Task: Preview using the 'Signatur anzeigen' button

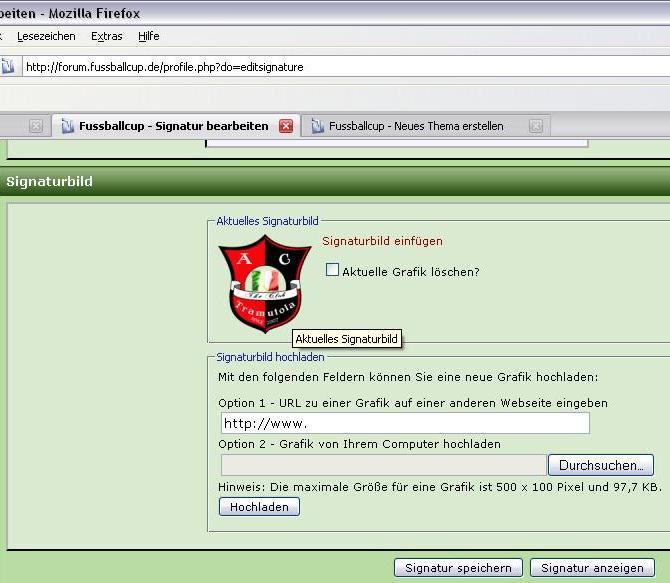Action: click(x=592, y=568)
